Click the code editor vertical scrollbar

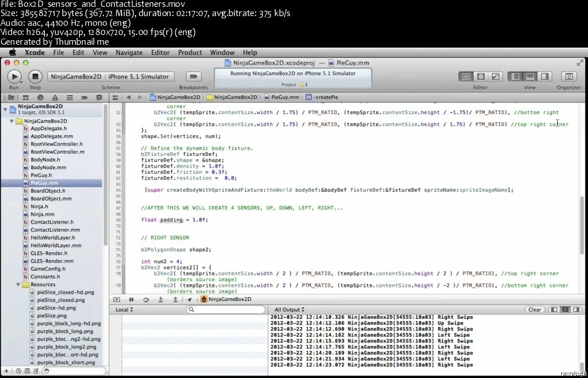click(582, 225)
